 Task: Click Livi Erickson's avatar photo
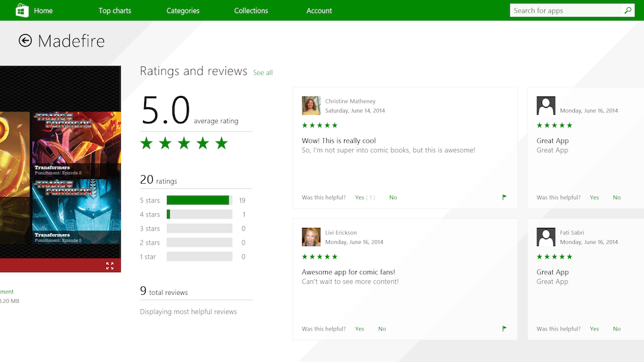[x=311, y=237]
